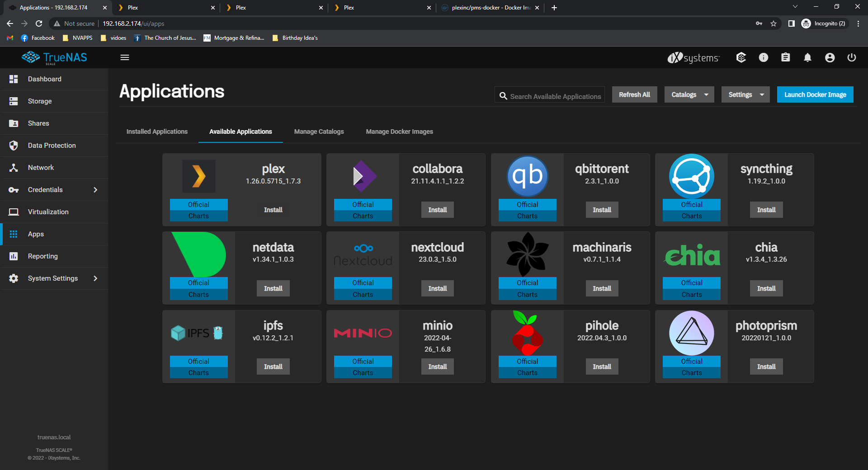Click the plex app logo
Viewport: 868px width, 470px height.
tap(199, 176)
